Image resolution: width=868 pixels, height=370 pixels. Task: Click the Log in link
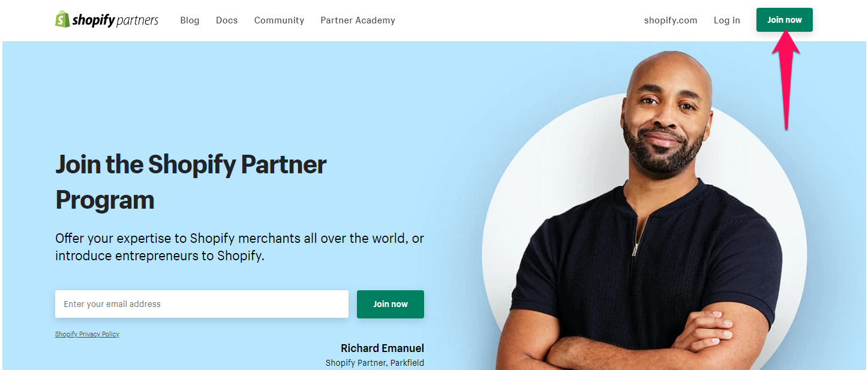coord(726,20)
